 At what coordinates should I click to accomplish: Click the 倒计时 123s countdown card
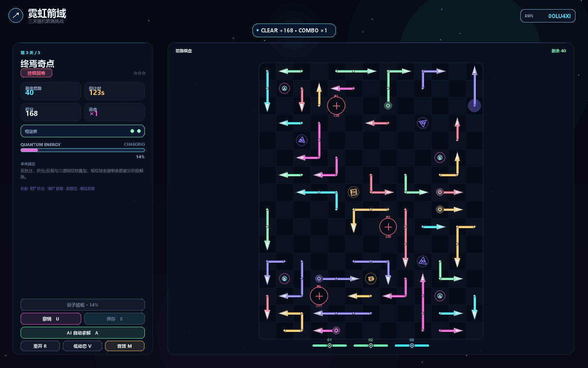(x=114, y=91)
